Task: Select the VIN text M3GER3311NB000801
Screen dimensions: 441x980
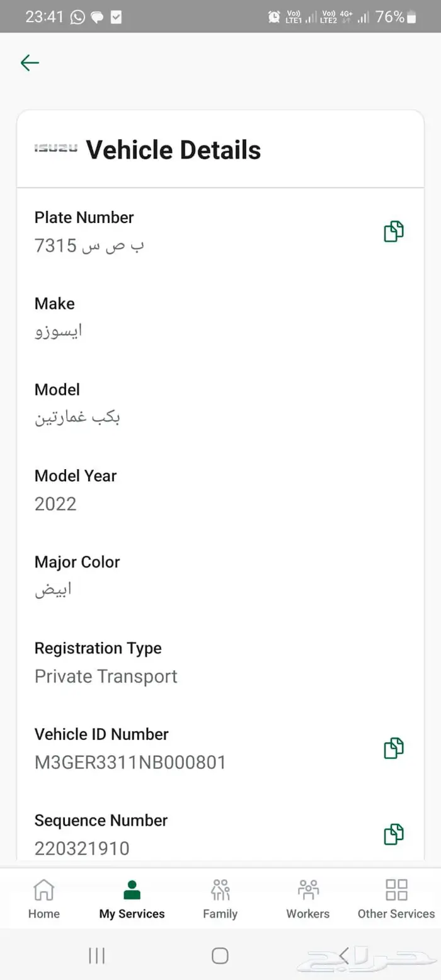Action: 130,763
